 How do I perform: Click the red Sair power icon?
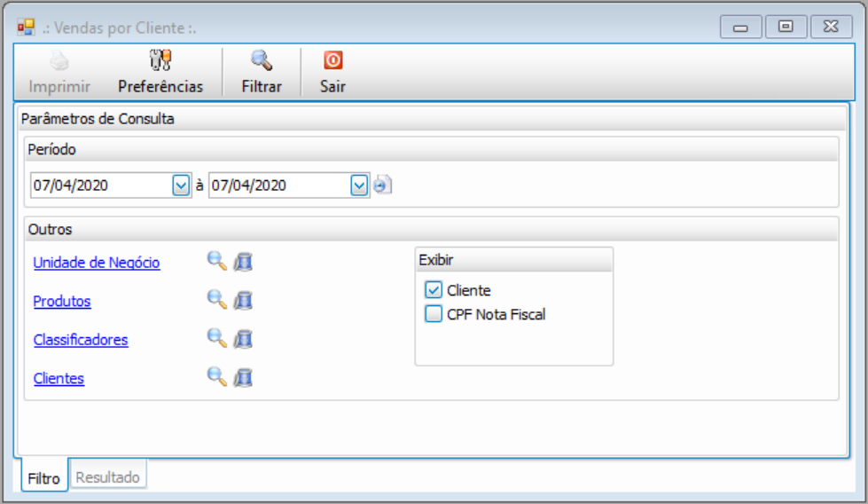332,59
